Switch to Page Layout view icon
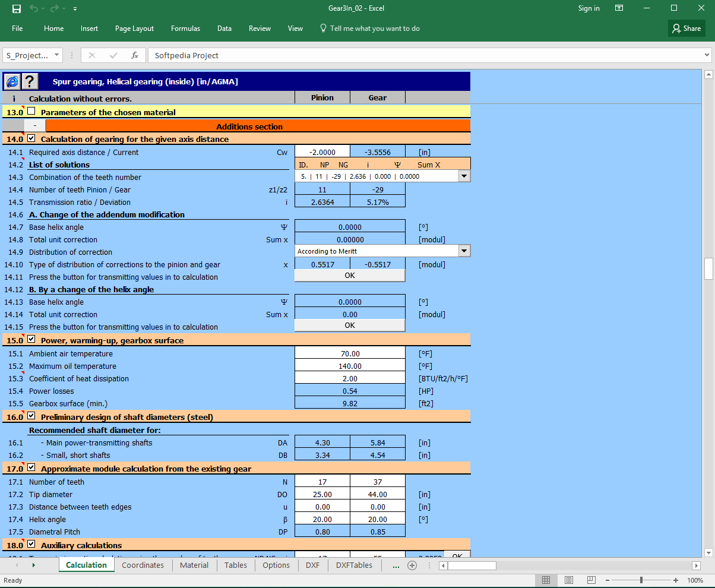 pos(569,580)
